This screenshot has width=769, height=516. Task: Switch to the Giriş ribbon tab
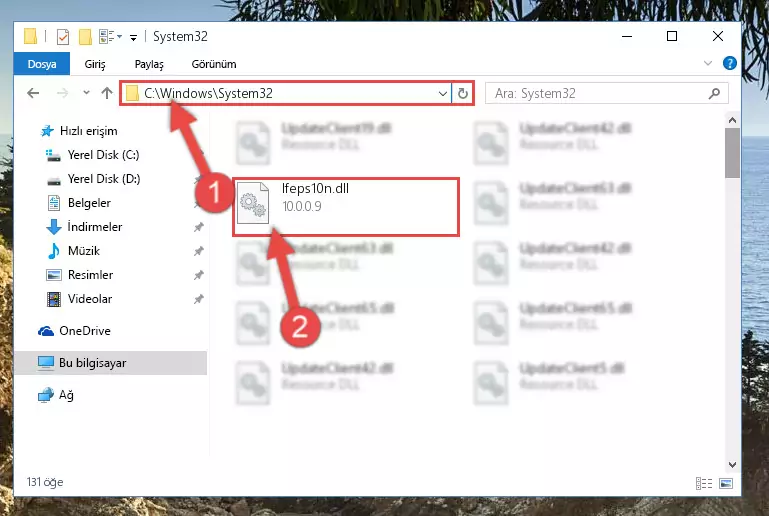95,64
